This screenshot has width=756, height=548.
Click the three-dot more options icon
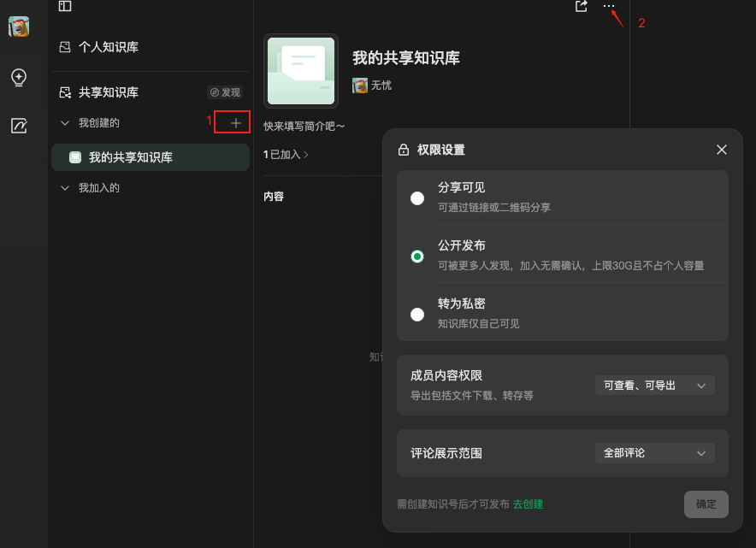click(608, 7)
